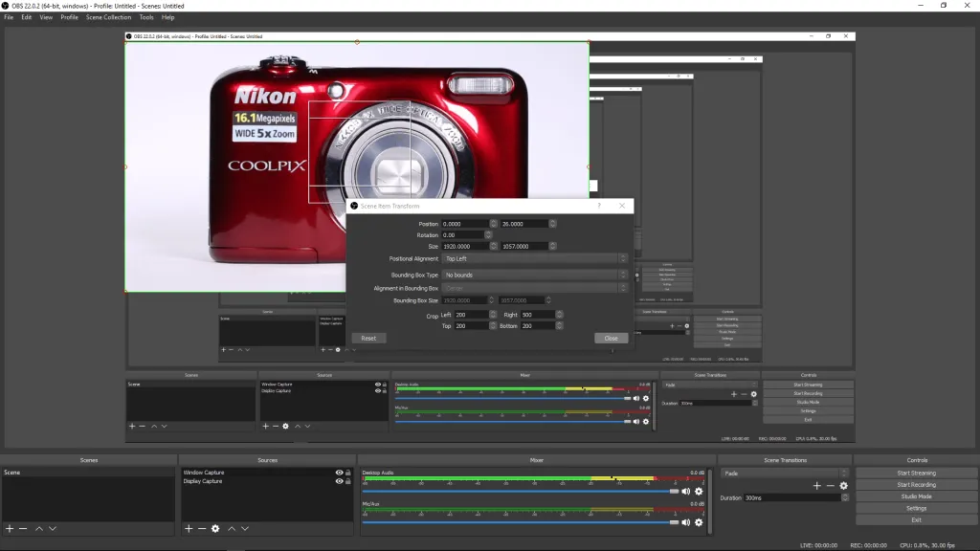Expand the Bounding Box Type dropdown
This screenshot has height=551, width=980.
534,275
